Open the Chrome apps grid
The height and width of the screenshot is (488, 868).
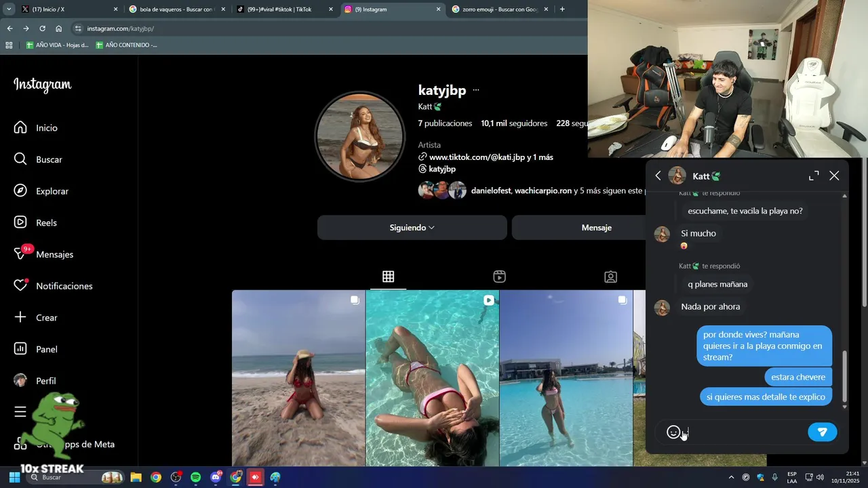9,45
